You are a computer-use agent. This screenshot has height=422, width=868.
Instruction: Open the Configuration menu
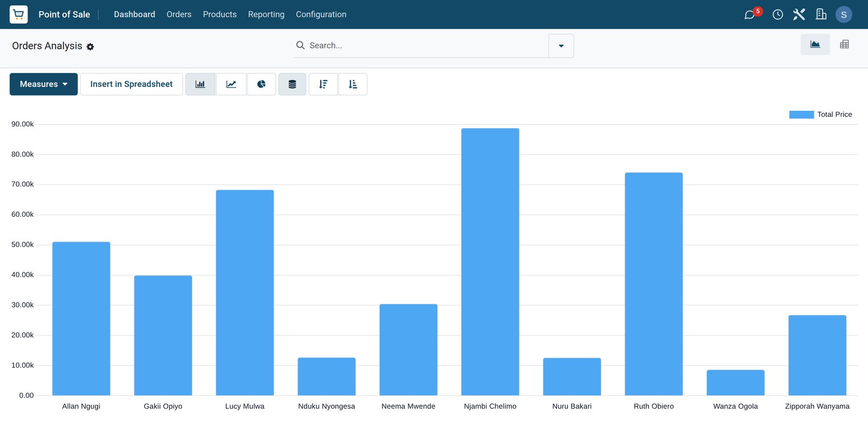click(321, 14)
